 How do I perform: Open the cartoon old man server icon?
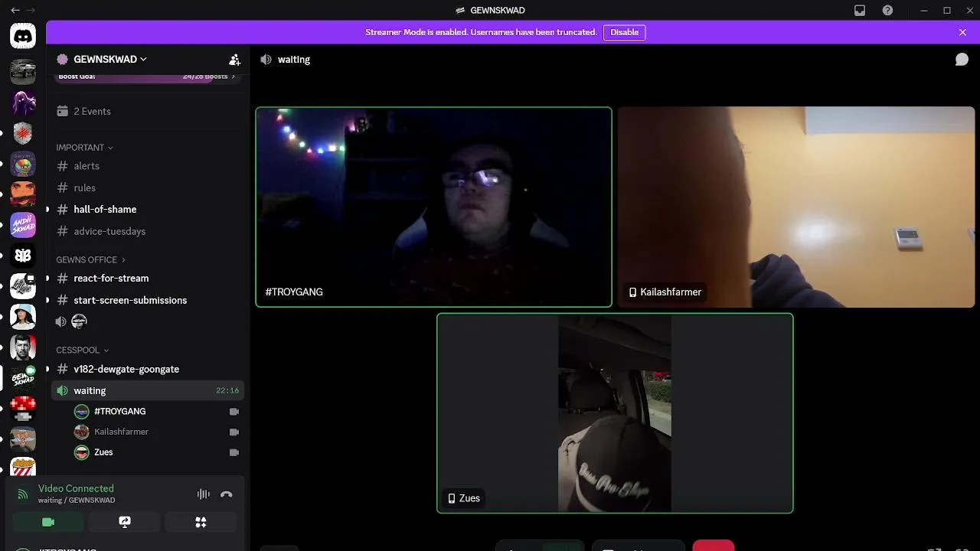tap(23, 439)
